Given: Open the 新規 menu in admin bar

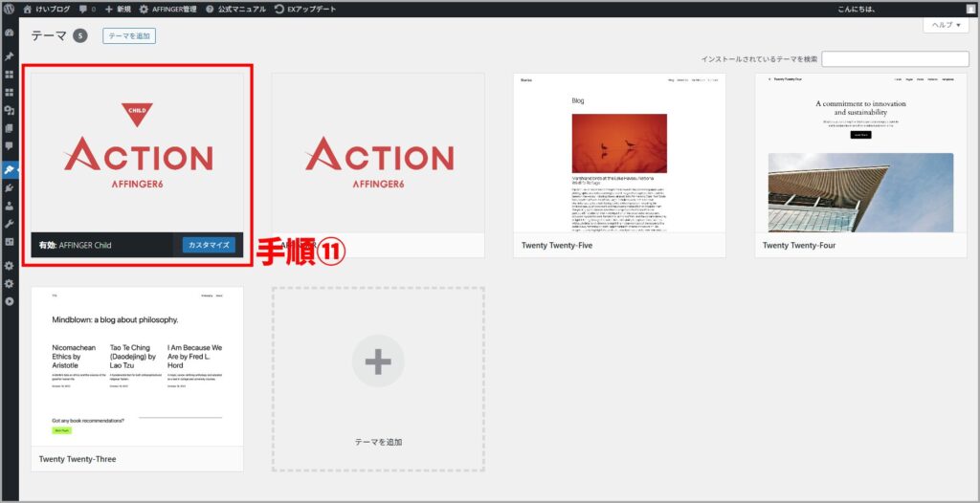Looking at the screenshot, I should pyautogui.click(x=118, y=9).
